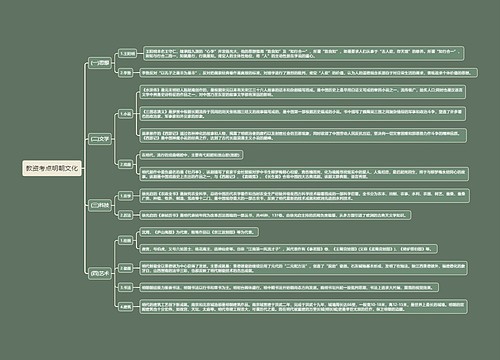Select the root node 教资考点明朝文化

(52, 168)
